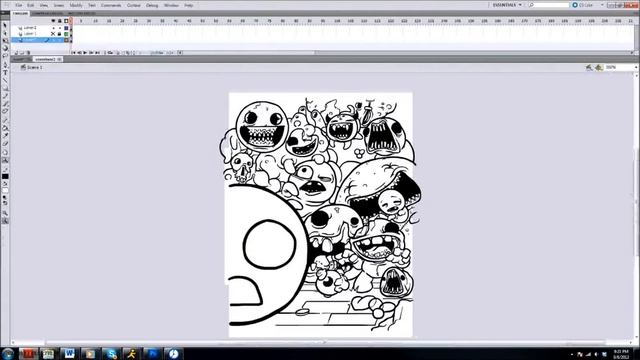Click the black stroke color swatch

[x=5, y=176]
